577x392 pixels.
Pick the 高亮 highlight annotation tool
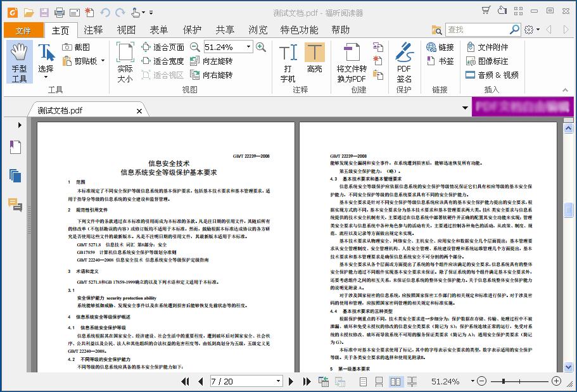click(315, 61)
